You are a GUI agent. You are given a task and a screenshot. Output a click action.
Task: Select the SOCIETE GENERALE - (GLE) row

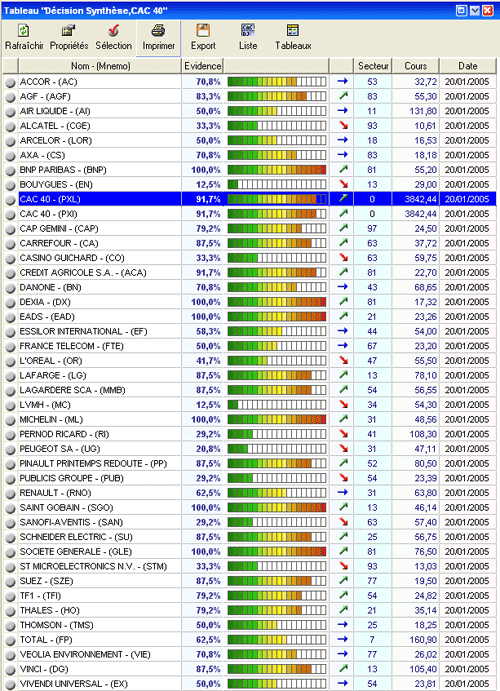click(x=250, y=552)
